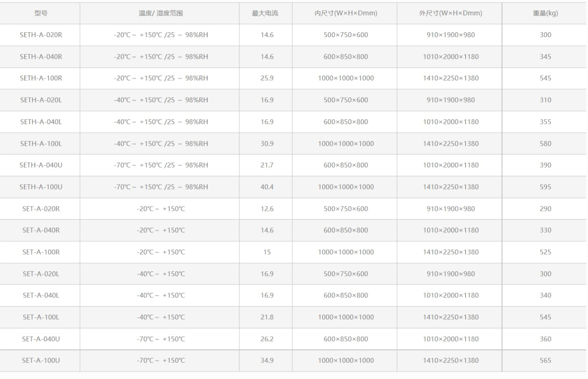Screen dimensions: 588x379
Task: Click the 温度/湿度范围 header cell
Action: click(x=161, y=13)
